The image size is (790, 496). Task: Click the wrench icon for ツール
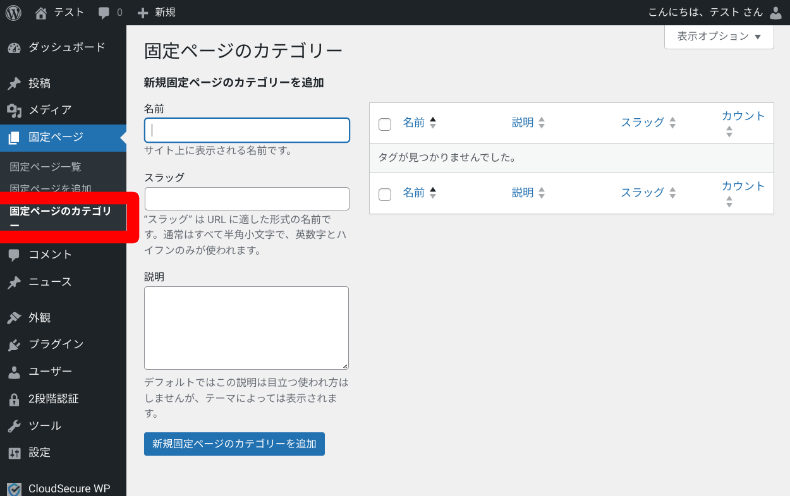[x=14, y=426]
